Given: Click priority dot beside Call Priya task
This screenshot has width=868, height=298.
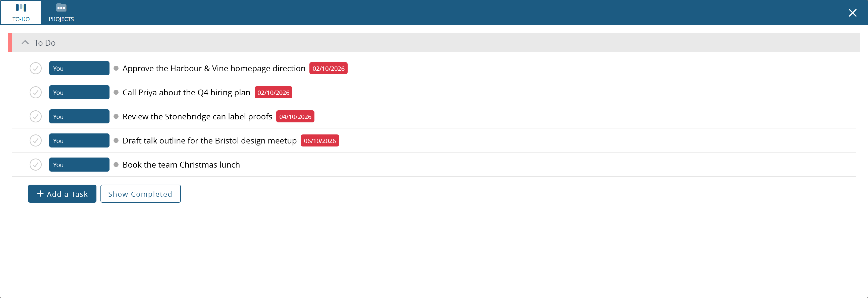Looking at the screenshot, I should click(116, 92).
